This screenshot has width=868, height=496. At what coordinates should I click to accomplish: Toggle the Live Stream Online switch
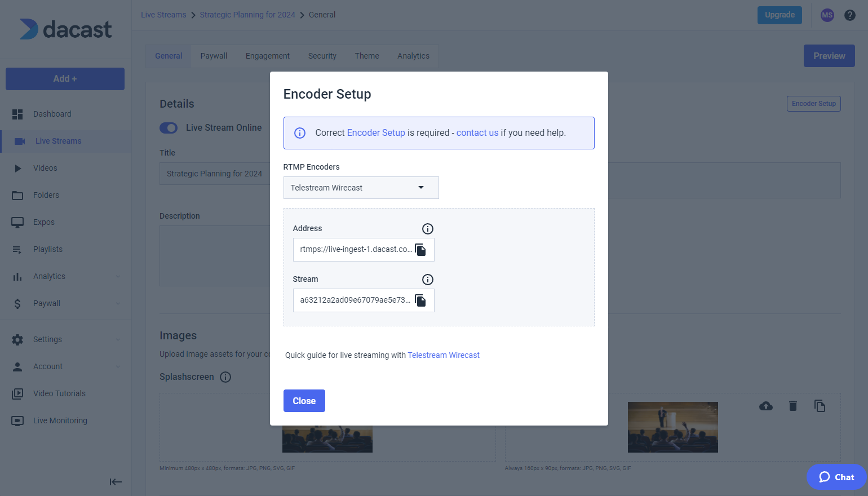168,128
